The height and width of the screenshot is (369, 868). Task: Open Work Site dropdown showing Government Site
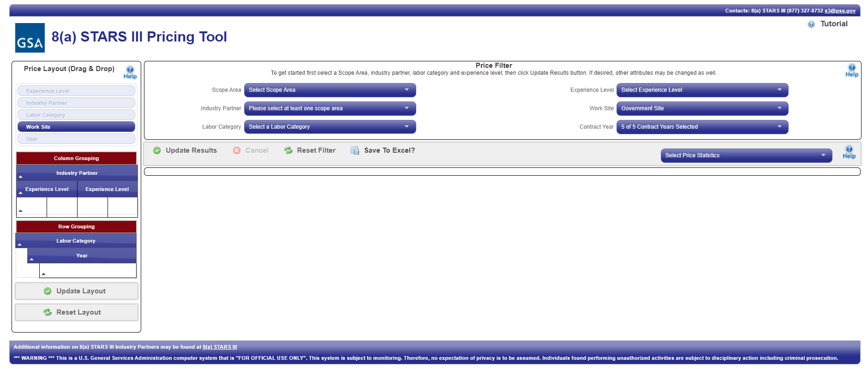pyautogui.click(x=702, y=108)
